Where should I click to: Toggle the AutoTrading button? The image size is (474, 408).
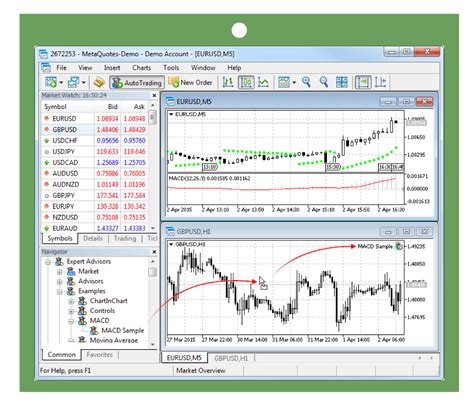point(137,82)
